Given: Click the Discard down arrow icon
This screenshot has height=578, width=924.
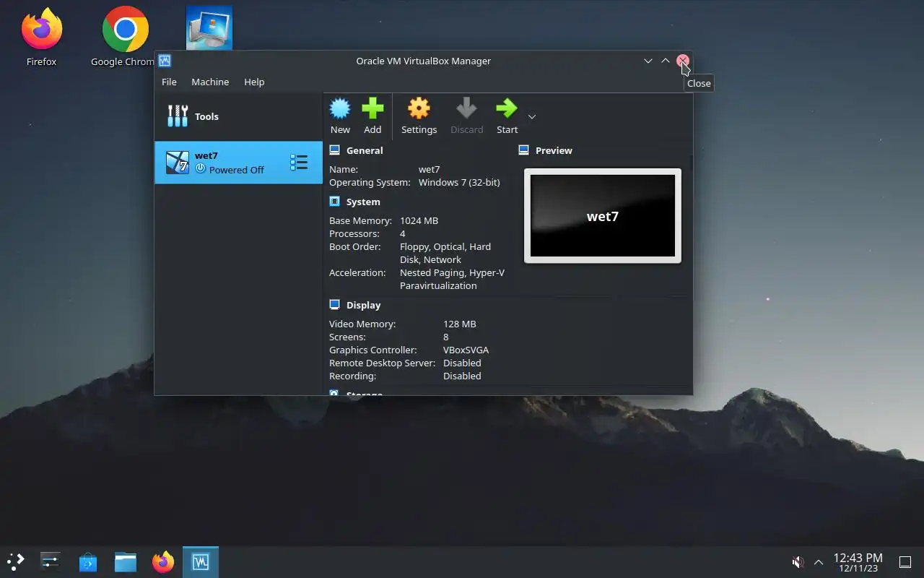Looking at the screenshot, I should pos(466,109).
